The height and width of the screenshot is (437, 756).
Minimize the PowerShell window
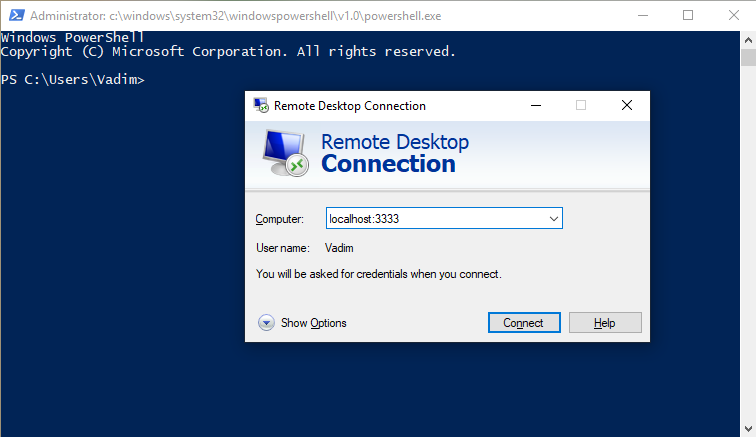coord(643,15)
